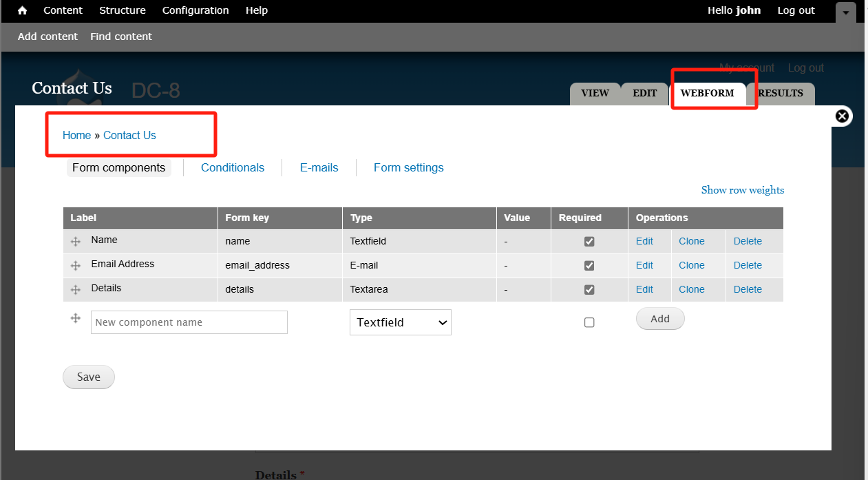
Task: Toggle the admin shortcut bar arrow
Action: [846, 12]
